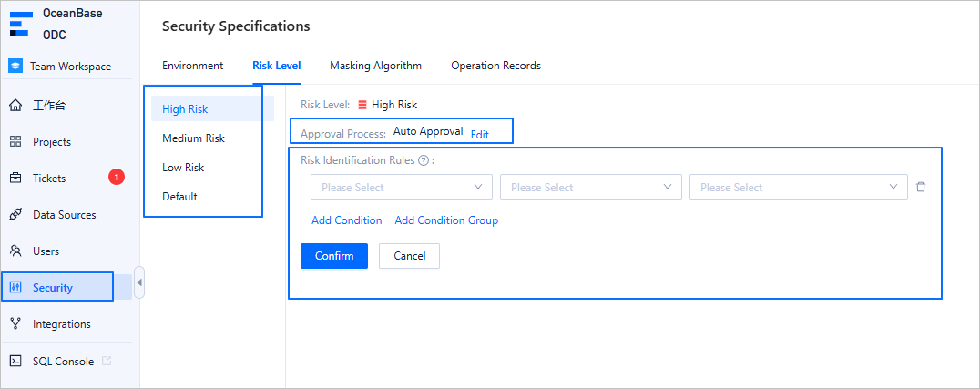The image size is (980, 389).
Task: Switch to the Operation Records tab
Action: [495, 66]
